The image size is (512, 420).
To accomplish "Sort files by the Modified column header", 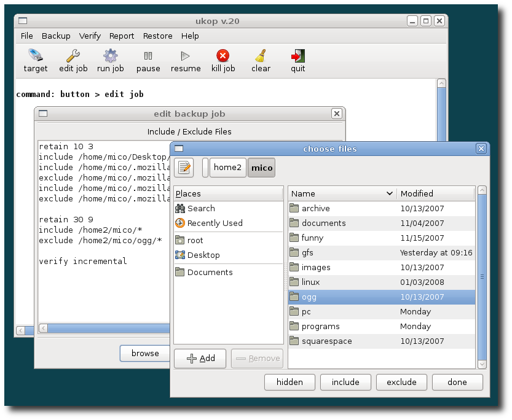I will [x=436, y=193].
